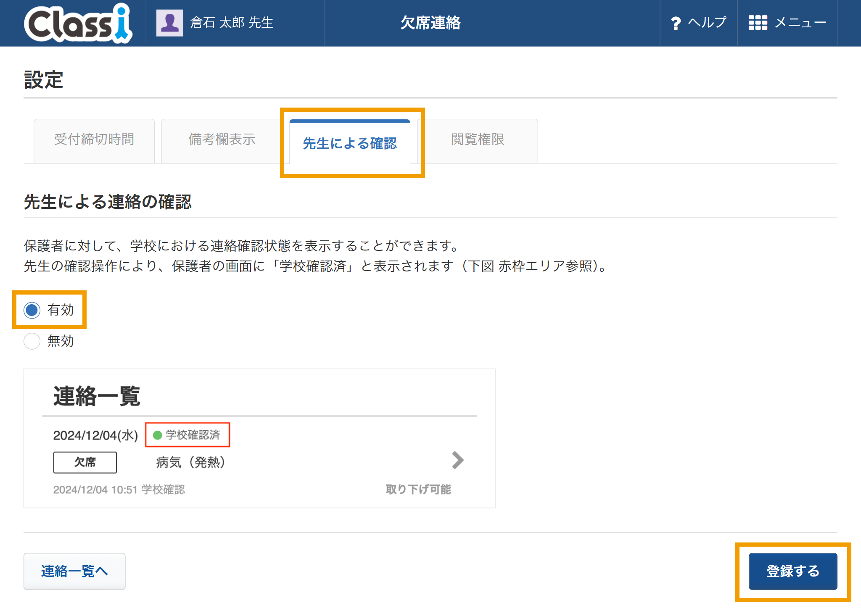Click the 設定 page heading
Image resolution: width=861 pixels, height=616 pixels.
click(44, 80)
